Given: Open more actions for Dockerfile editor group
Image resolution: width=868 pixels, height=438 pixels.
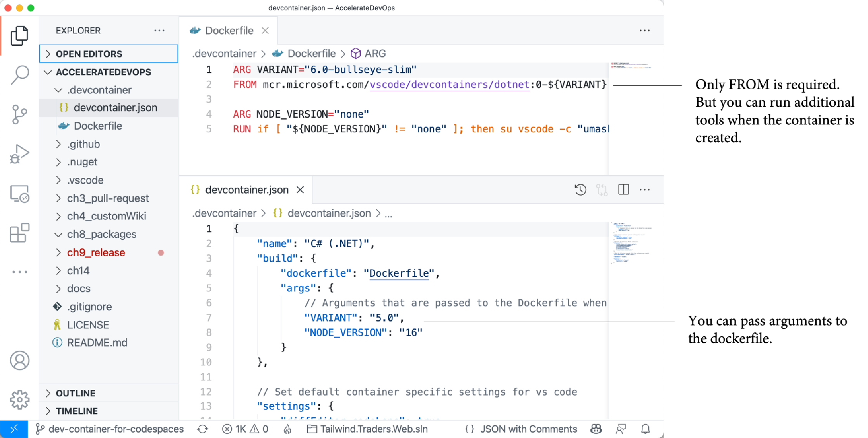Looking at the screenshot, I should 645,30.
